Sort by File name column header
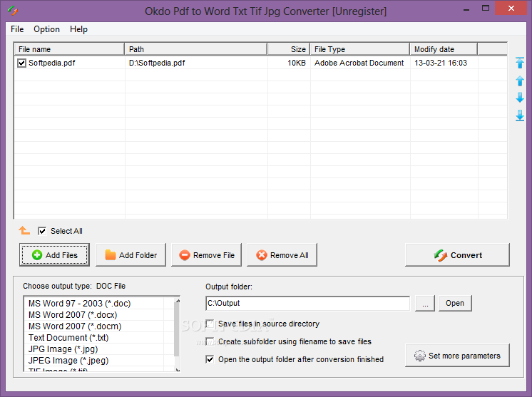 [x=69, y=49]
